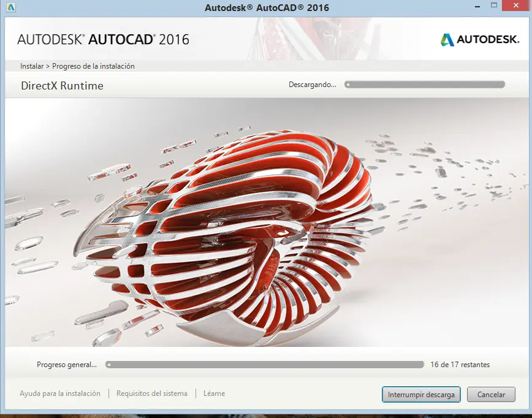
Task: Close the installer window
Action: 516,6
